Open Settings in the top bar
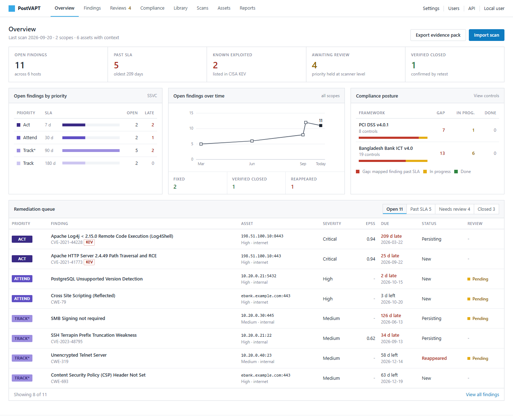The width and height of the screenshot is (513, 420). click(x=431, y=9)
